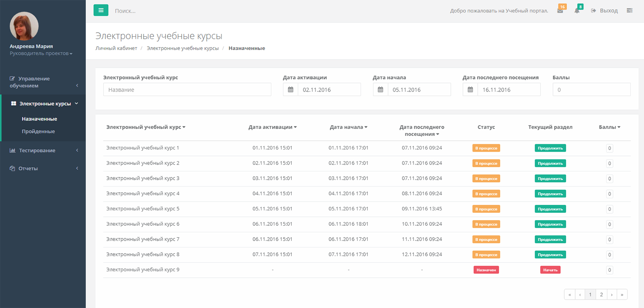Viewport: 644px width, 308px height.
Task: Click the Дата начала filter date field
Action: coord(419,89)
